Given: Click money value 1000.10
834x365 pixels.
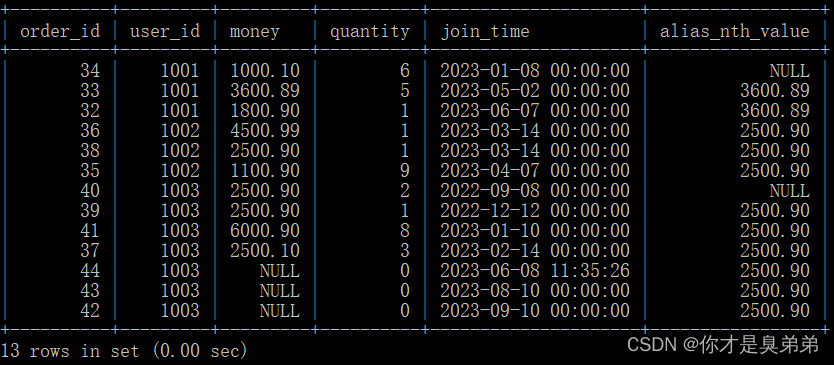Looking at the screenshot, I should click(x=265, y=70).
